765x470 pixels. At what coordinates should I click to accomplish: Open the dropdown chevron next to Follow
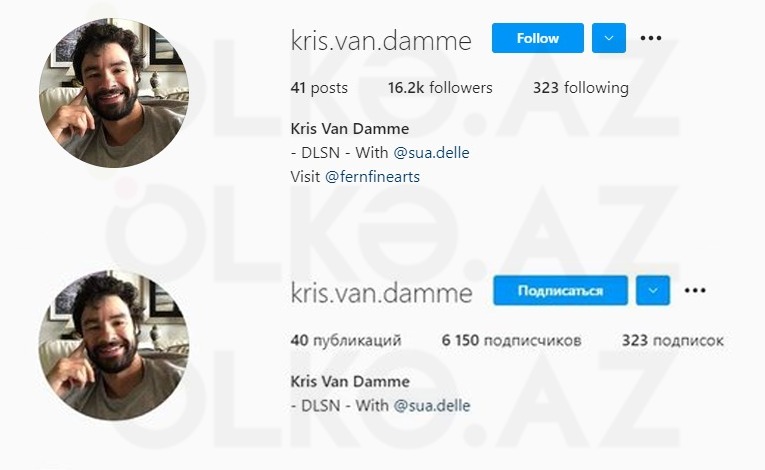(x=609, y=38)
